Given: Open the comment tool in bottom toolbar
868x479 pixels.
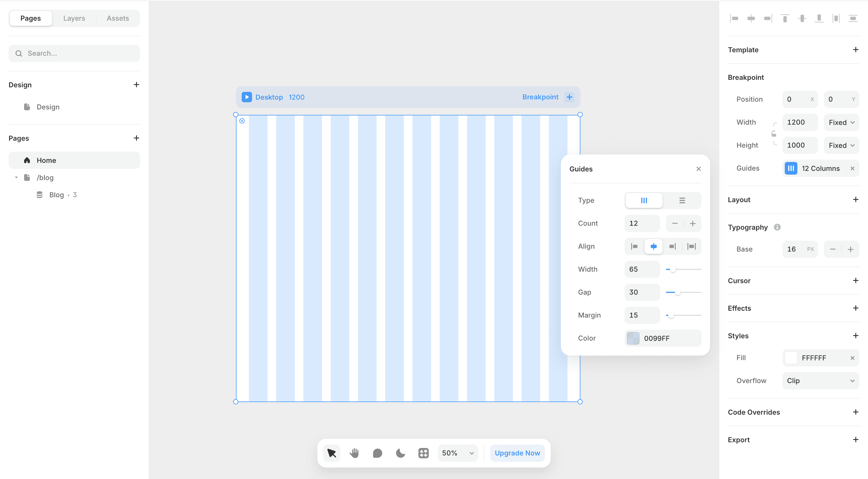Looking at the screenshot, I should pos(377,453).
